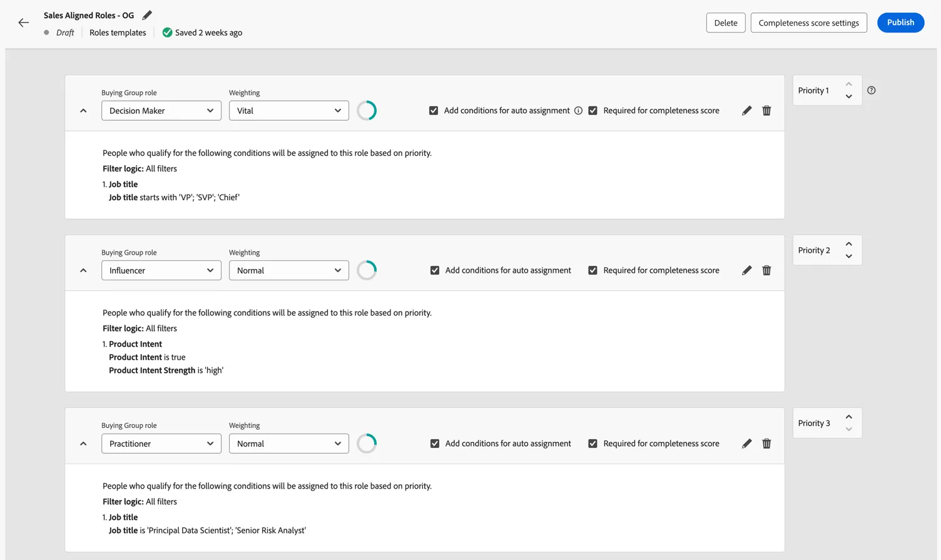Open the Vital weighting dropdown
Screen dimensions: 941x560
click(x=289, y=111)
